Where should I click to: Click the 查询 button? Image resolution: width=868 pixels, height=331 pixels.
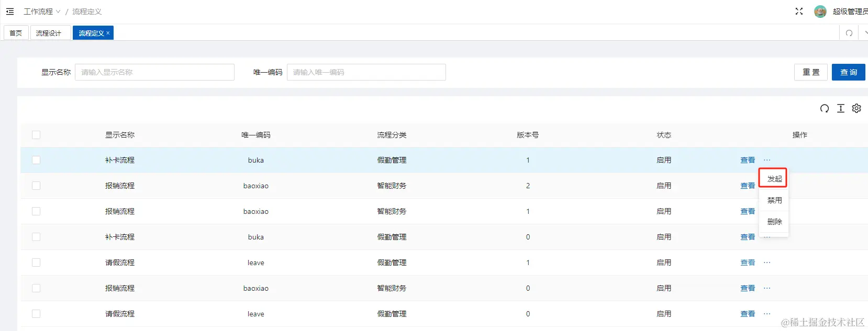point(849,72)
